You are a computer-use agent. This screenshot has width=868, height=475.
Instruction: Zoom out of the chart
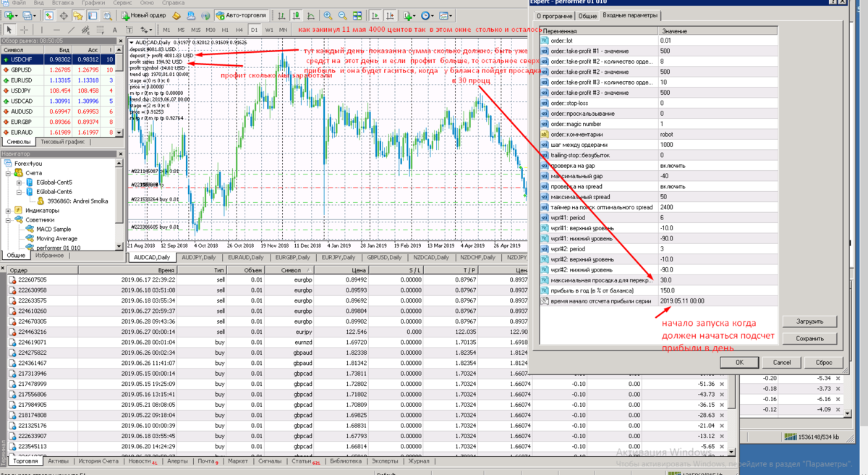coord(341,15)
